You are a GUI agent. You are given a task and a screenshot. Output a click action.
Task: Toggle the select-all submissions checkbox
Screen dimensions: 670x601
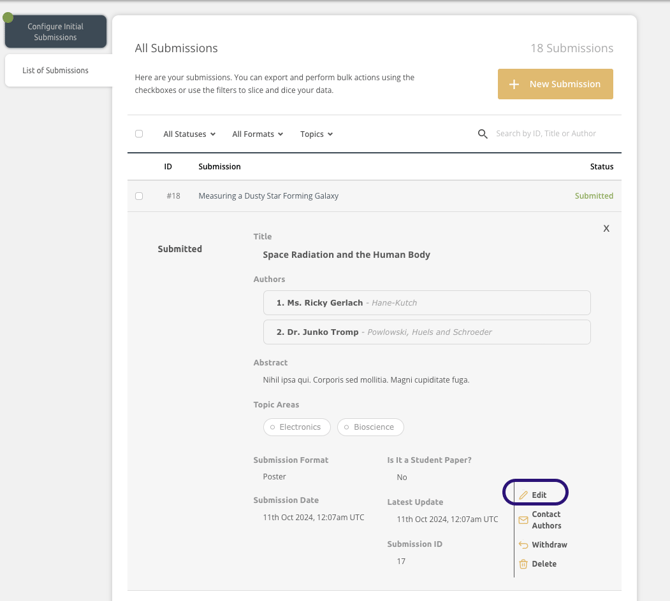139,134
